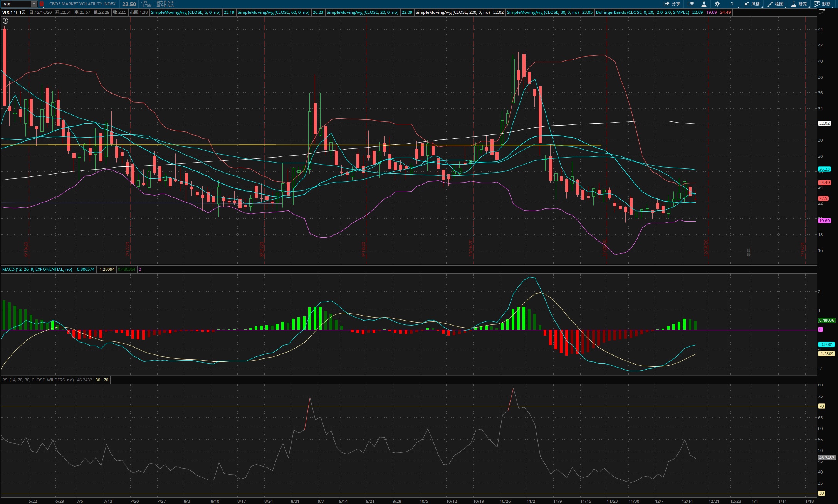Click the exclamation alert icon on chart
Image resolution: width=838 pixels, height=504 pixels.
click(x=5, y=21)
